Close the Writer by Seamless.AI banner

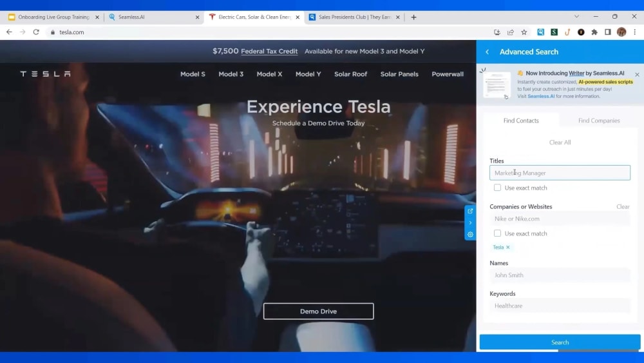click(637, 74)
